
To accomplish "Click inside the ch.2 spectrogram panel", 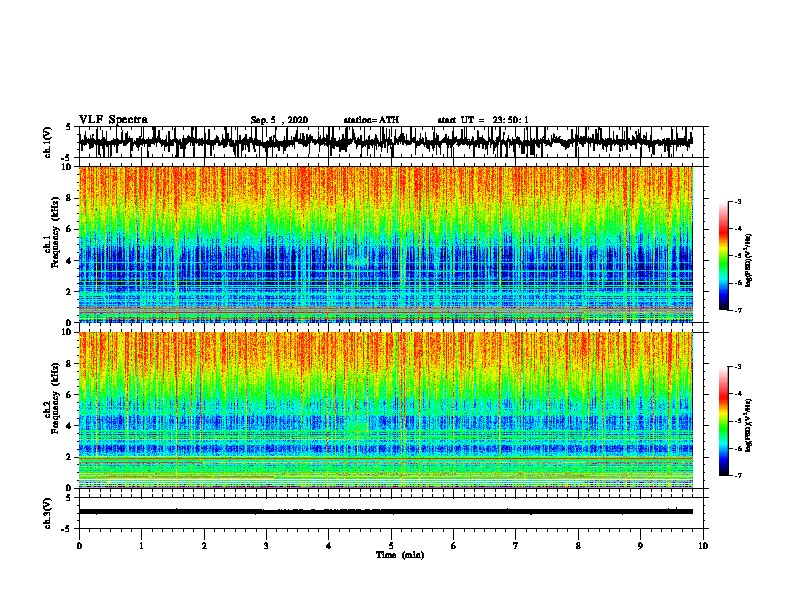I will click(385, 410).
